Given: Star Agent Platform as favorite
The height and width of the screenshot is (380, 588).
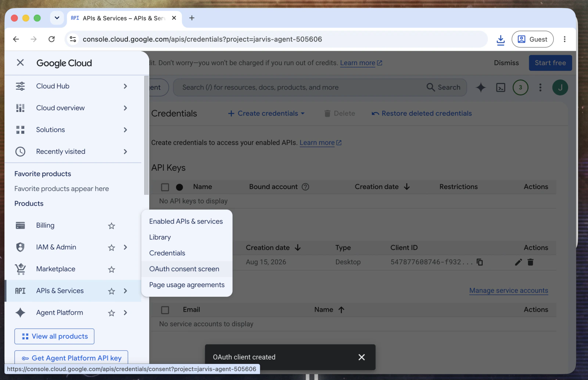Looking at the screenshot, I should pyautogui.click(x=111, y=313).
